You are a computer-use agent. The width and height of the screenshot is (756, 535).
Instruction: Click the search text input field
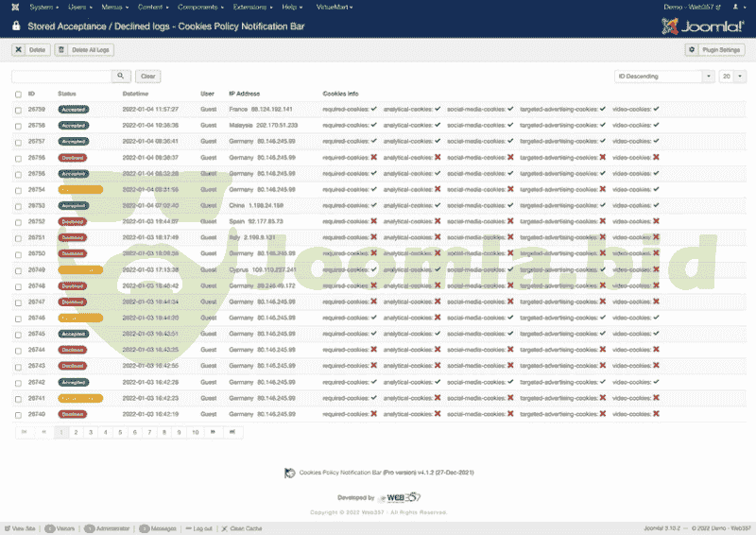pyautogui.click(x=61, y=76)
